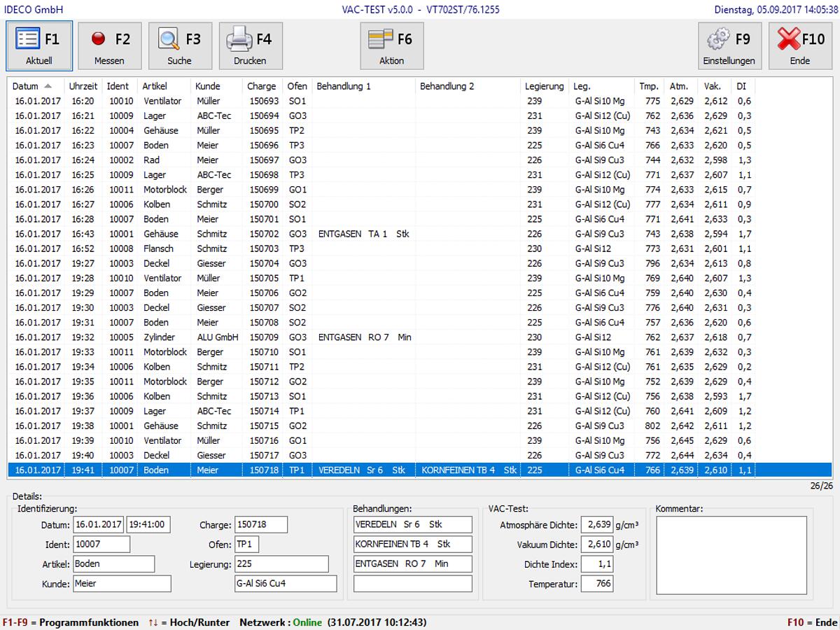
Task: Click the Ofen column header
Action: pyautogui.click(x=297, y=86)
